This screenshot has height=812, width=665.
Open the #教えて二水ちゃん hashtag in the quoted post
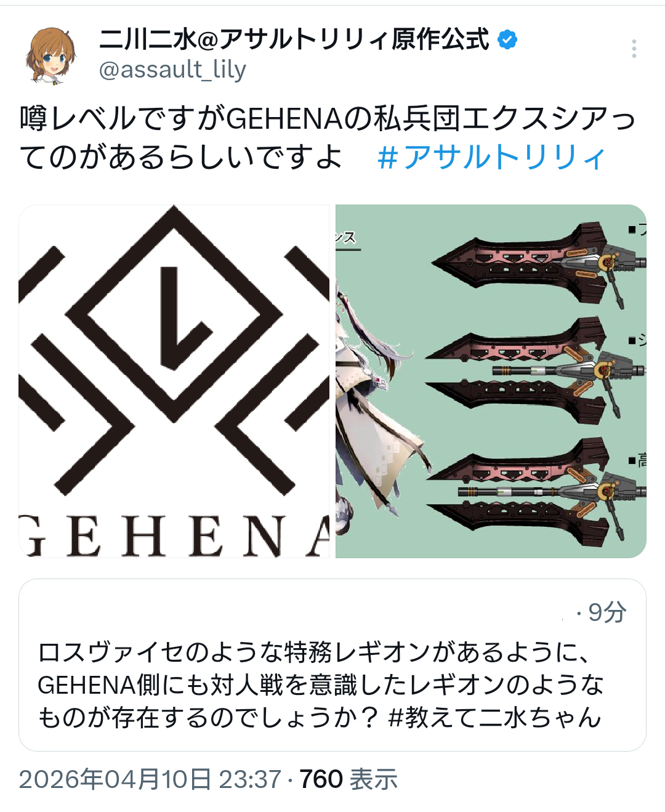pos(495,718)
